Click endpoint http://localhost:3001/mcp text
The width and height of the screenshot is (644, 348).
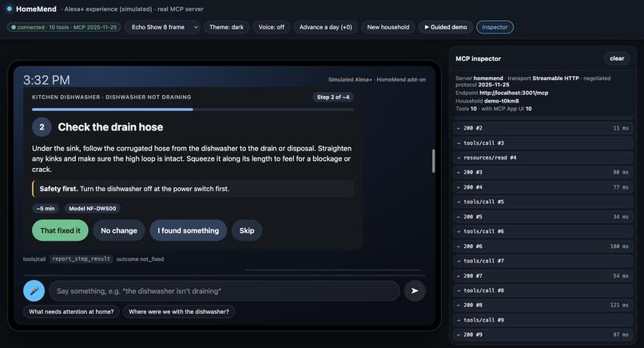click(514, 93)
